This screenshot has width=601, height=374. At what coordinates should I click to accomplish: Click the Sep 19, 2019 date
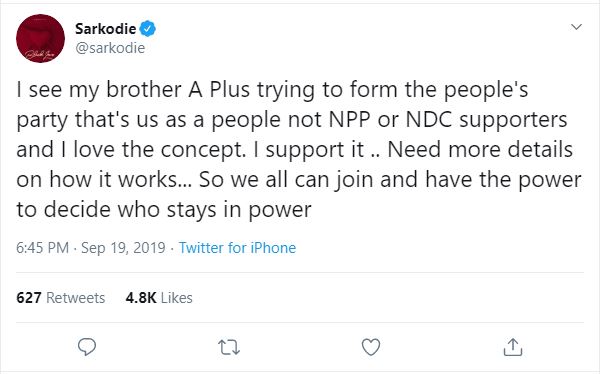coord(123,248)
